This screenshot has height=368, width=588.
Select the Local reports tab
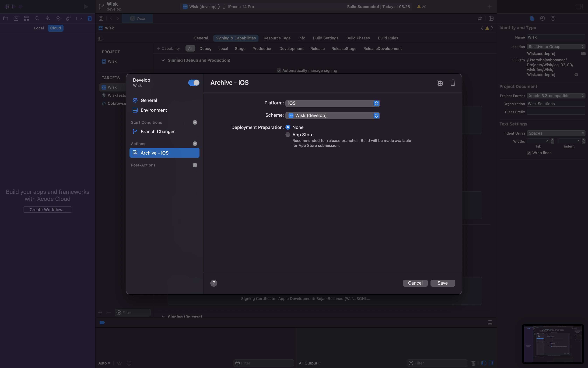pos(39,28)
